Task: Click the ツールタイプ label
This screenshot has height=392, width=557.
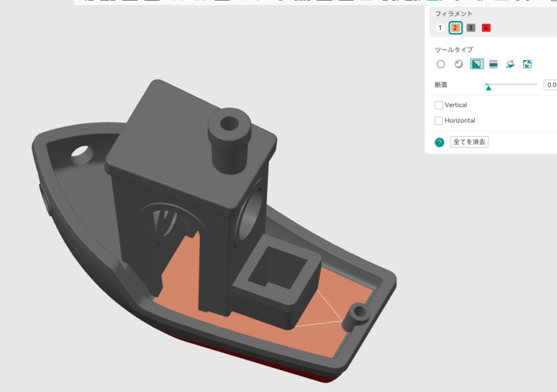Action: [x=454, y=49]
